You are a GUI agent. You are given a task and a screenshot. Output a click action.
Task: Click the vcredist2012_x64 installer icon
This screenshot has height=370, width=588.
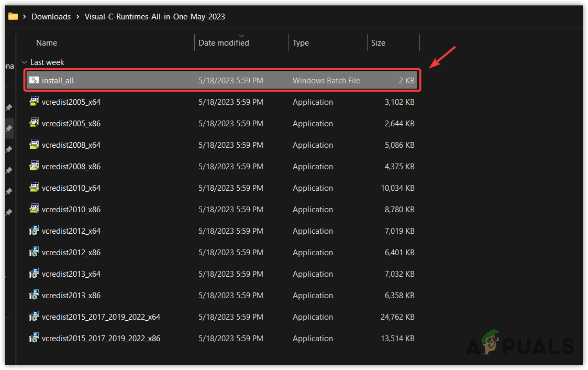34,231
